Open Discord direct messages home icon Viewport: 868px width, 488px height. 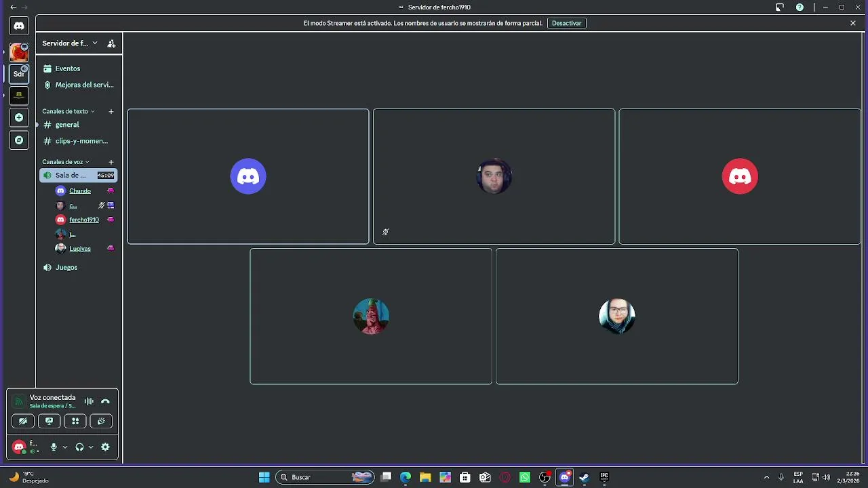click(19, 26)
